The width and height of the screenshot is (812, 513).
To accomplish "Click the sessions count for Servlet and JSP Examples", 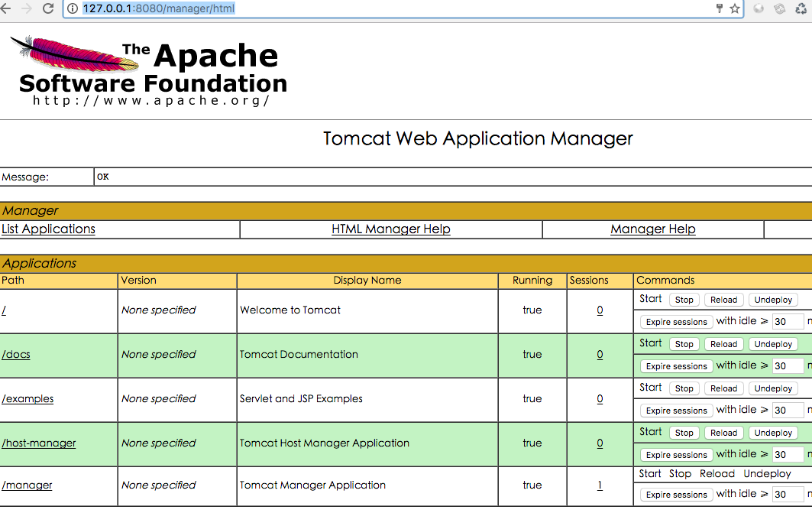I will coord(600,399).
